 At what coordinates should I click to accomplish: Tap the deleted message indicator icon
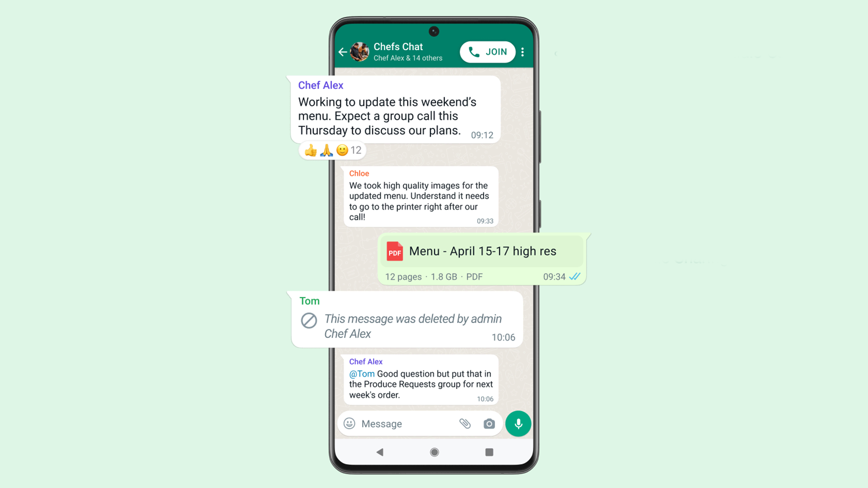(x=309, y=320)
